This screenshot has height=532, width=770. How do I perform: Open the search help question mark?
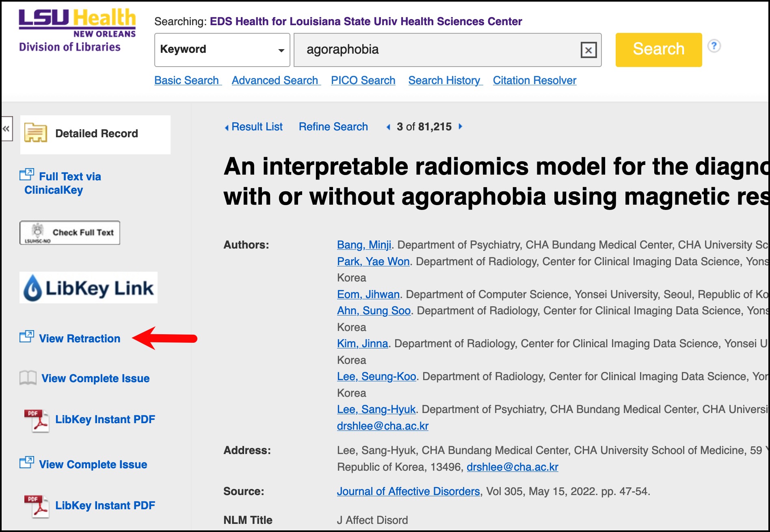point(714,46)
